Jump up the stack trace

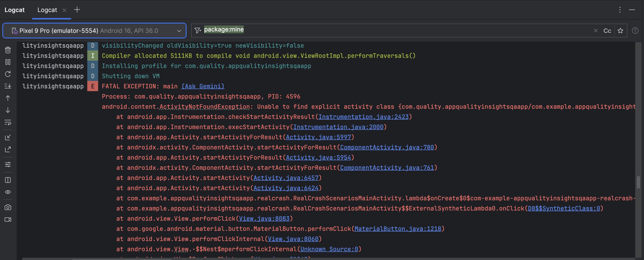coord(8,98)
